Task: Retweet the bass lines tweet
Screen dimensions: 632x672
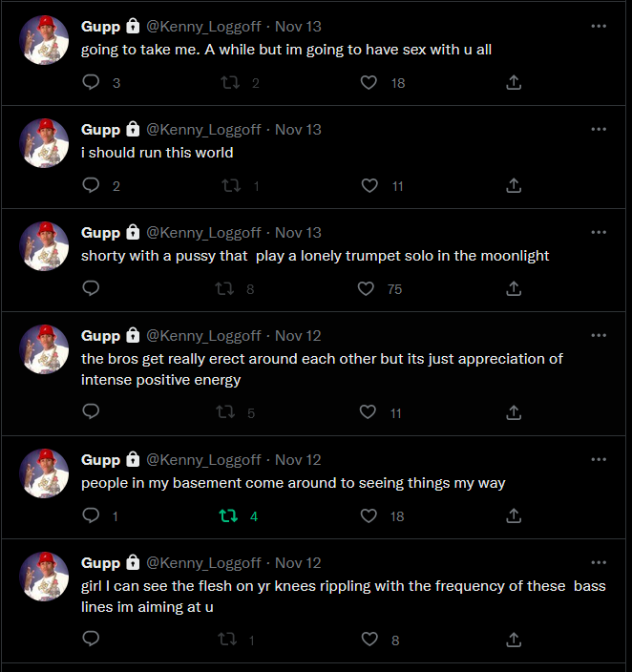Action: pyautogui.click(x=228, y=640)
